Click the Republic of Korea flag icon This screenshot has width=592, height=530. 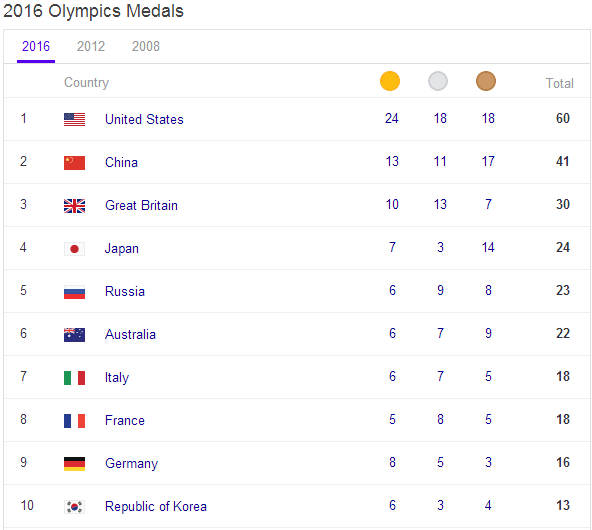tap(74, 507)
